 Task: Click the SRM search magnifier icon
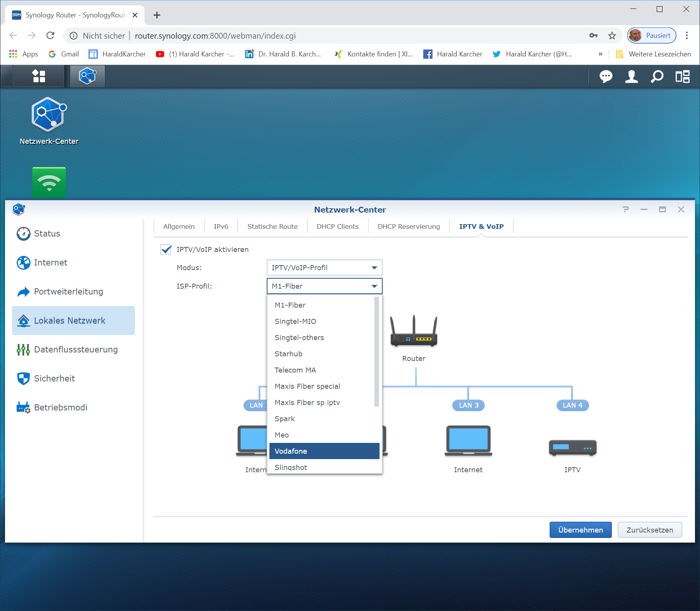657,77
